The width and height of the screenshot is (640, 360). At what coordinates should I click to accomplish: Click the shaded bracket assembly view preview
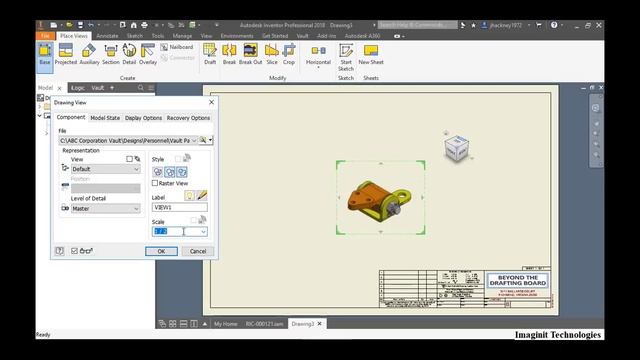click(380, 201)
